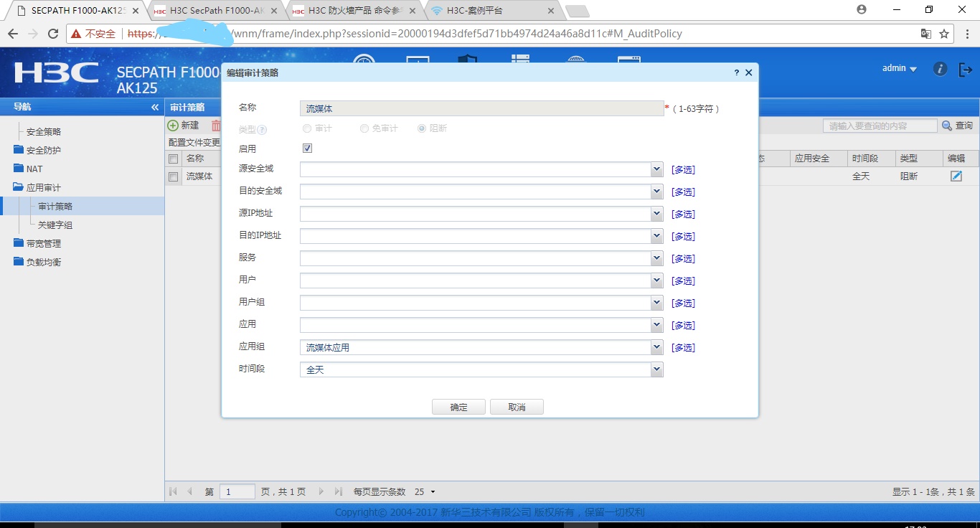Open the 应用 dropdown
The image size is (980, 528).
pos(656,325)
